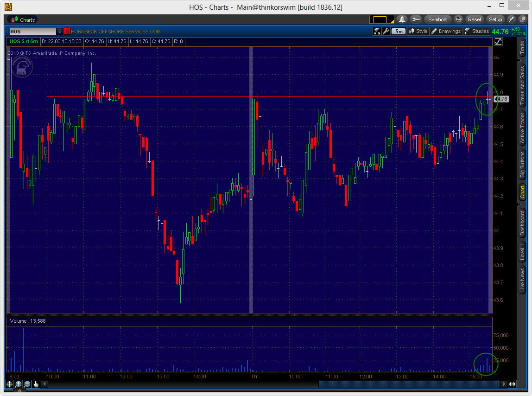
Task: Change the 5m time frame button
Action: click(x=399, y=31)
